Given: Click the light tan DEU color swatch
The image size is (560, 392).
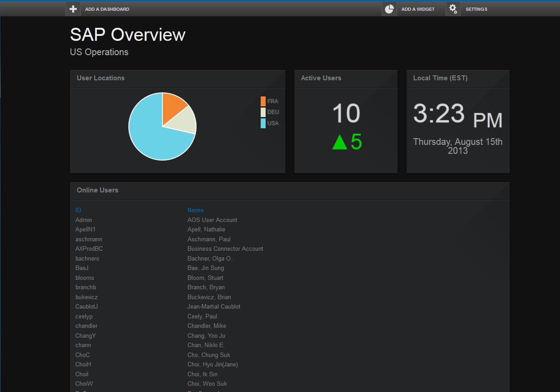Looking at the screenshot, I should (x=263, y=112).
